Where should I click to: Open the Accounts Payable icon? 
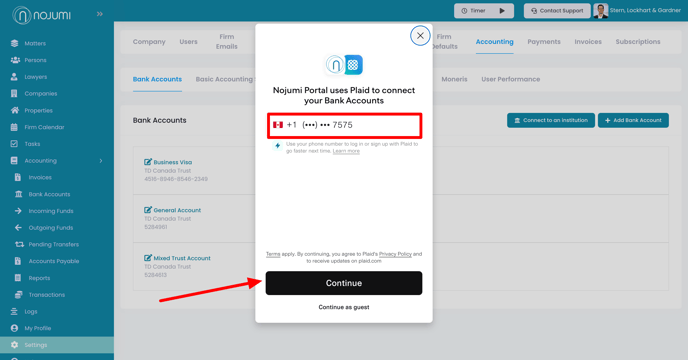18,261
